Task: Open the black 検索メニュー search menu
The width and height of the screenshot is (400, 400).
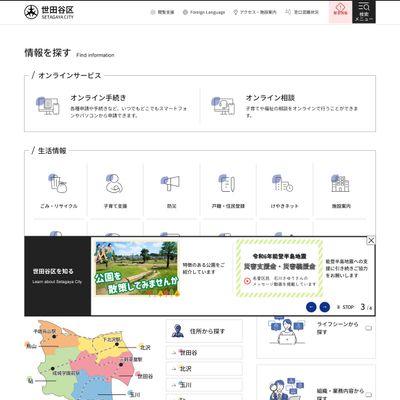Action: tap(364, 12)
